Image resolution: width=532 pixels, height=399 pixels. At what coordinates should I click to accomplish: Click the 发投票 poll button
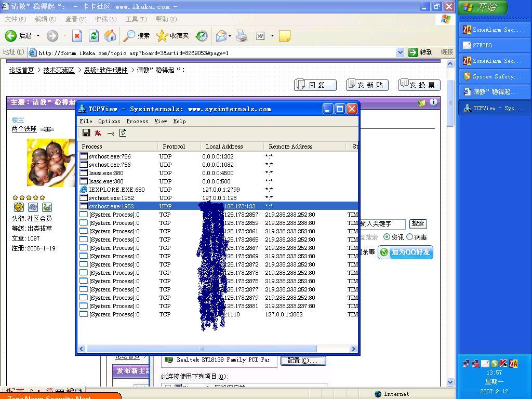419,85
